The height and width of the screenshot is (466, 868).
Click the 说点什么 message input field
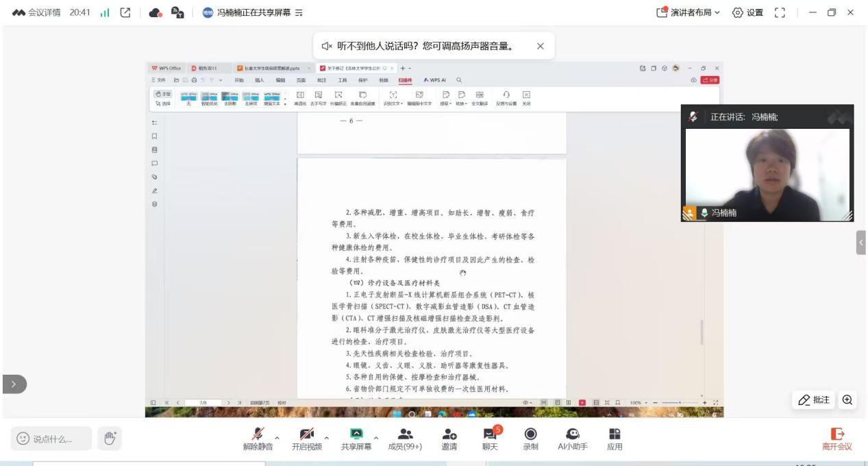51,439
